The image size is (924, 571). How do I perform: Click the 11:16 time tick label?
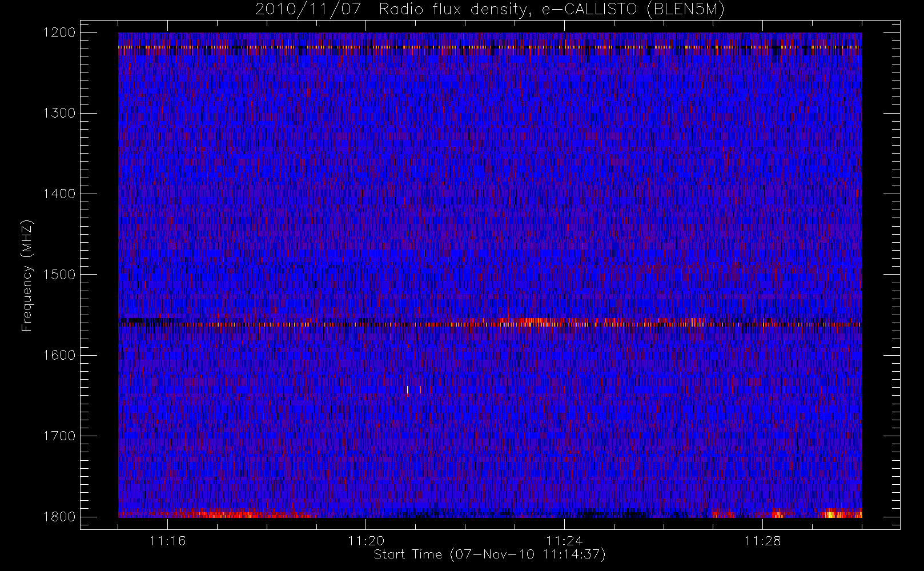pyautogui.click(x=167, y=541)
